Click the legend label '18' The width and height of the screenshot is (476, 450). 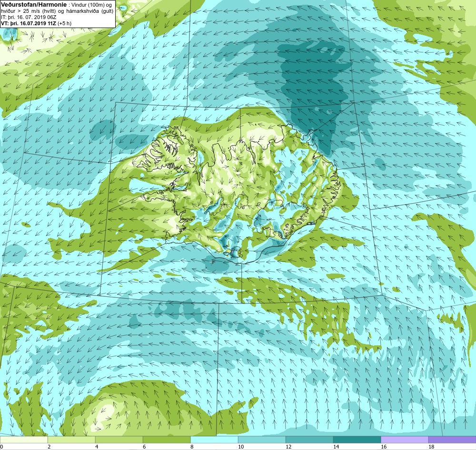coord(431,447)
